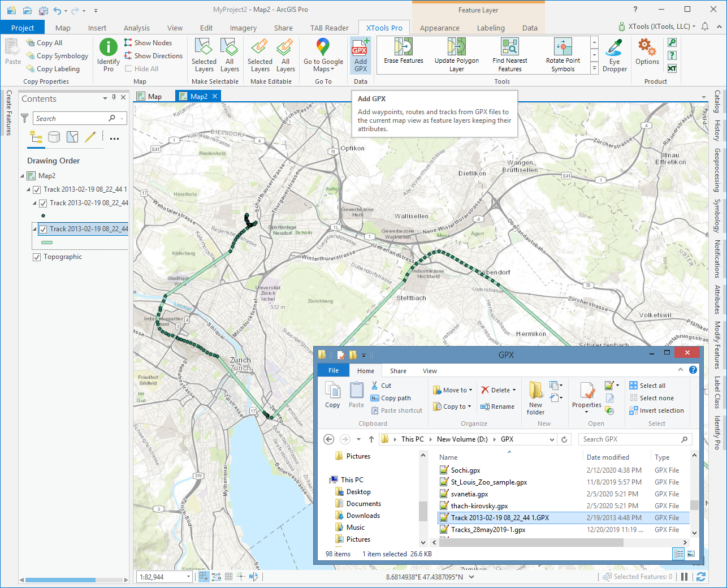Open the Find Nearest Features tool
Screen dimensions: 727x588
pyautogui.click(x=509, y=55)
